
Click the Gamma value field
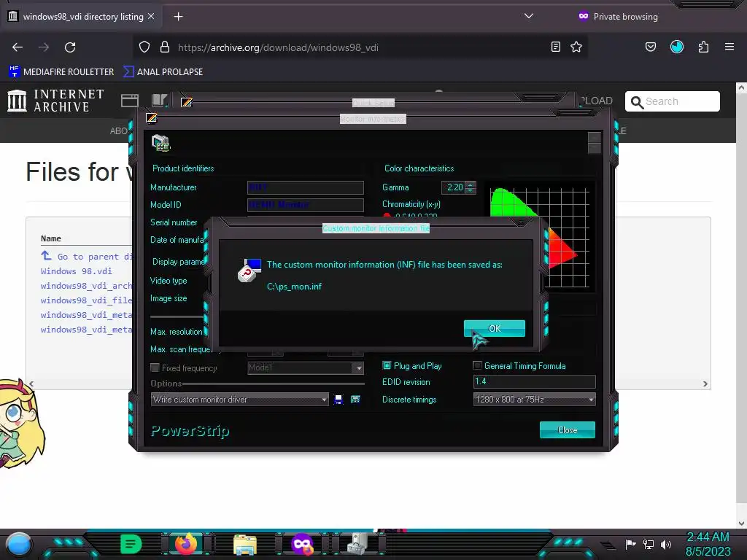[454, 187]
